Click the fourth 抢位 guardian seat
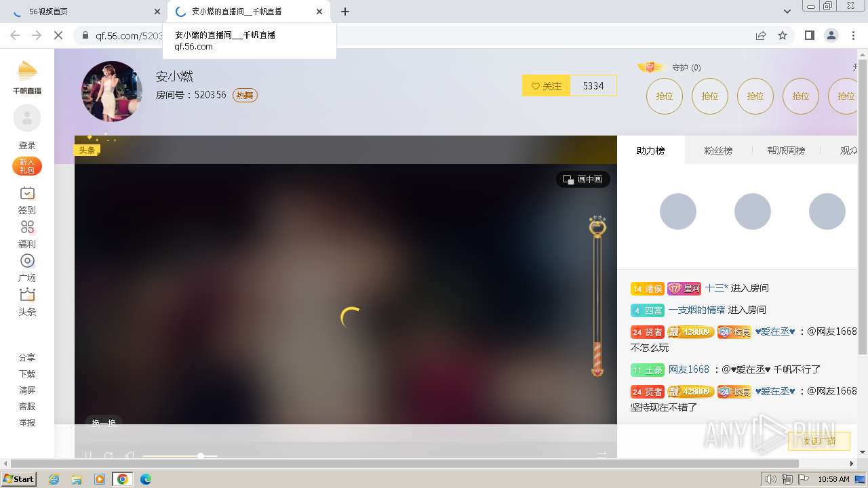The image size is (868, 488). (801, 96)
